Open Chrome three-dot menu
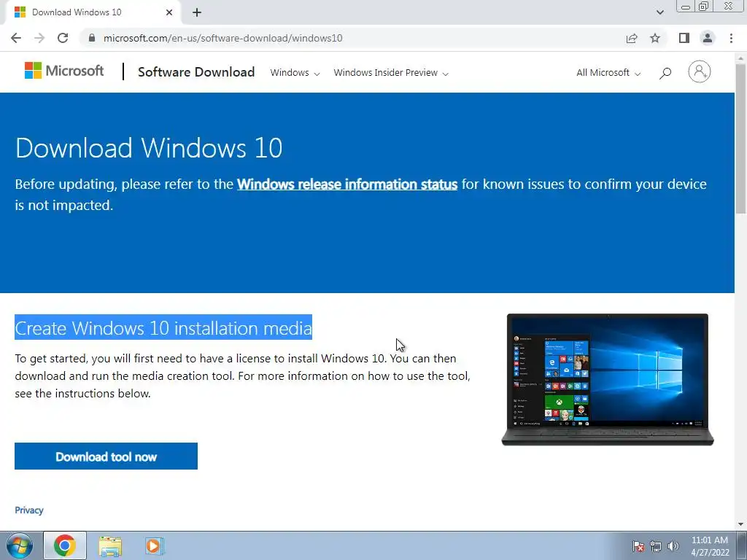The width and height of the screenshot is (747, 560). click(x=731, y=38)
